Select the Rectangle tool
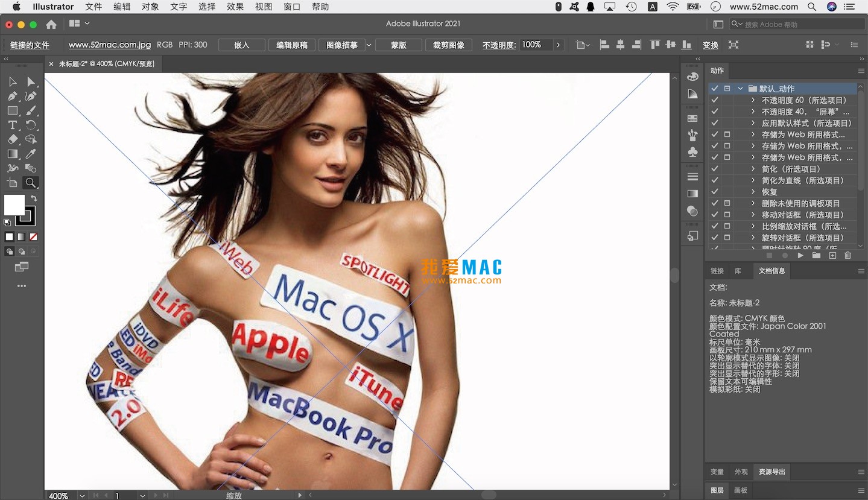This screenshot has height=500, width=868. (x=13, y=110)
